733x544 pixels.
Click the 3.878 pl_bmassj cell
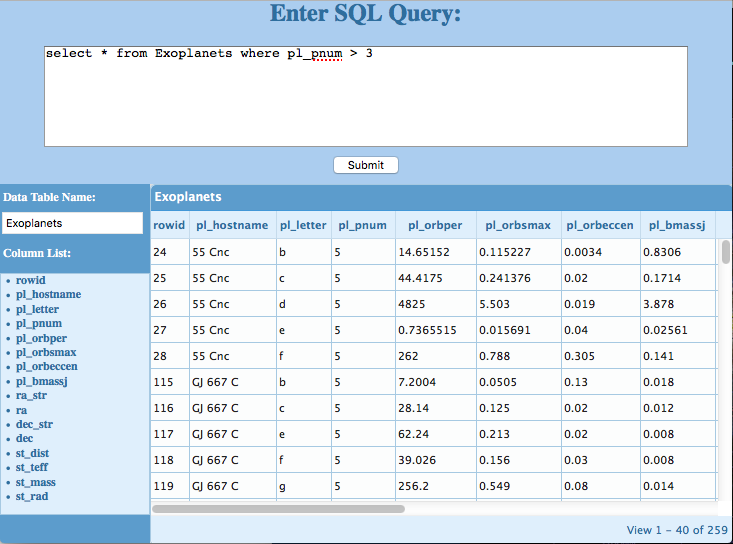click(x=678, y=304)
